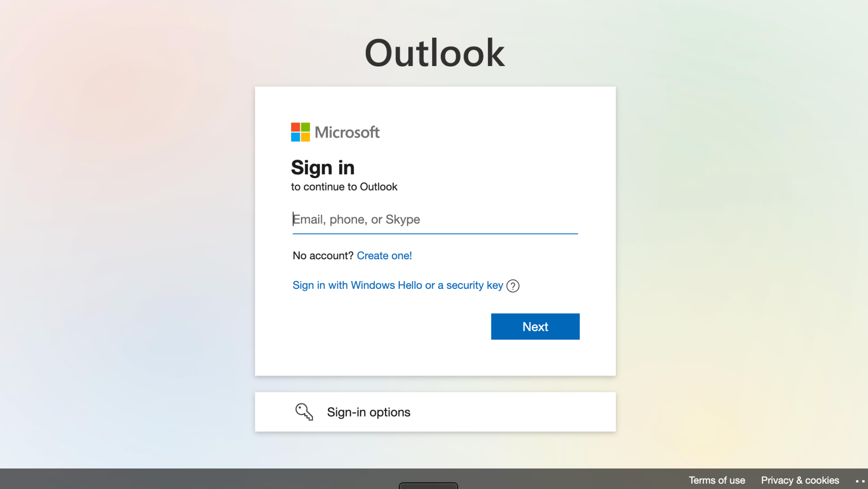Toggle Sign-in options expander

(434, 411)
